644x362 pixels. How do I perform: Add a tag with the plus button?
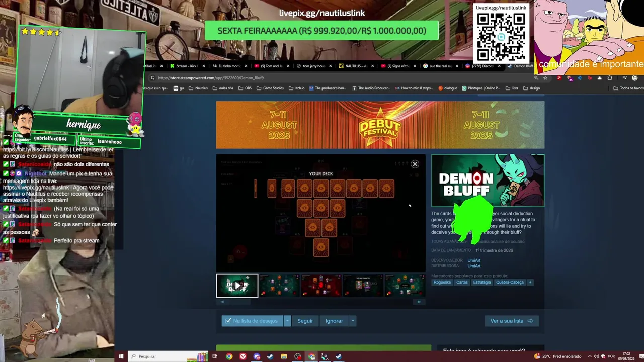tap(530, 282)
